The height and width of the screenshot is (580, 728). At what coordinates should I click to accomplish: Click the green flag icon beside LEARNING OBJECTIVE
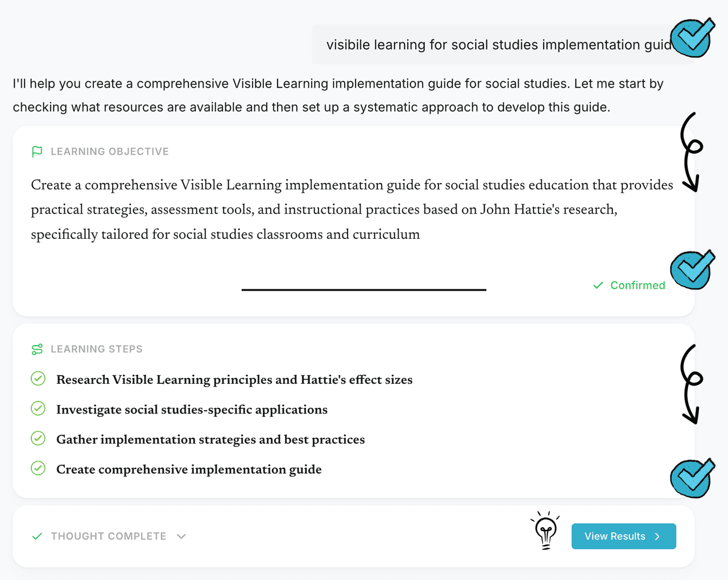37,151
